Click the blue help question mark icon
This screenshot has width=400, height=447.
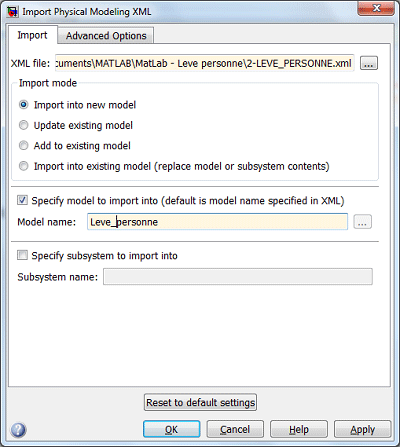pos(18,430)
